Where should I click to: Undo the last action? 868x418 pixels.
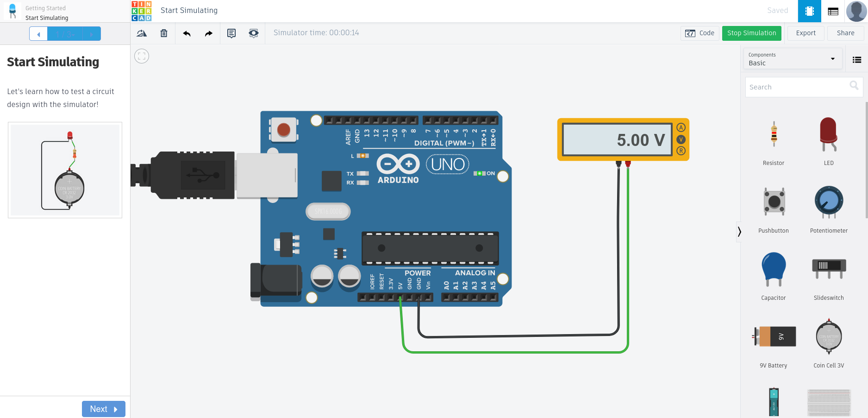(187, 33)
